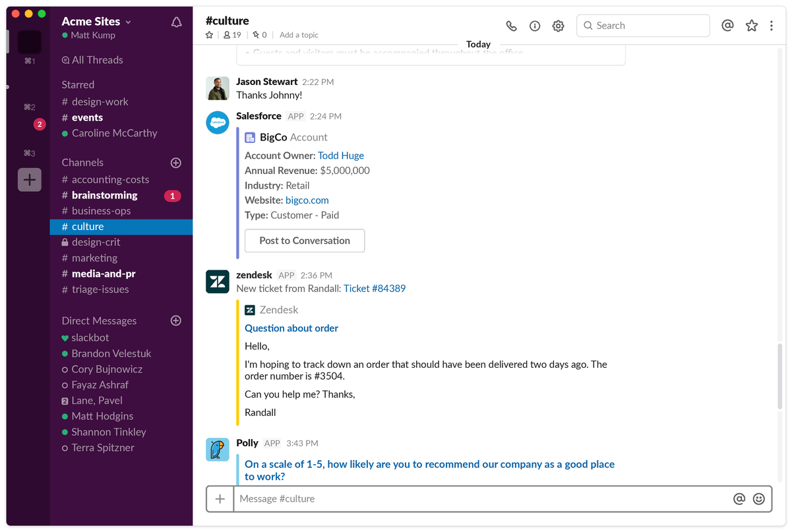Open saved items via the star icon

pyautogui.click(x=751, y=25)
